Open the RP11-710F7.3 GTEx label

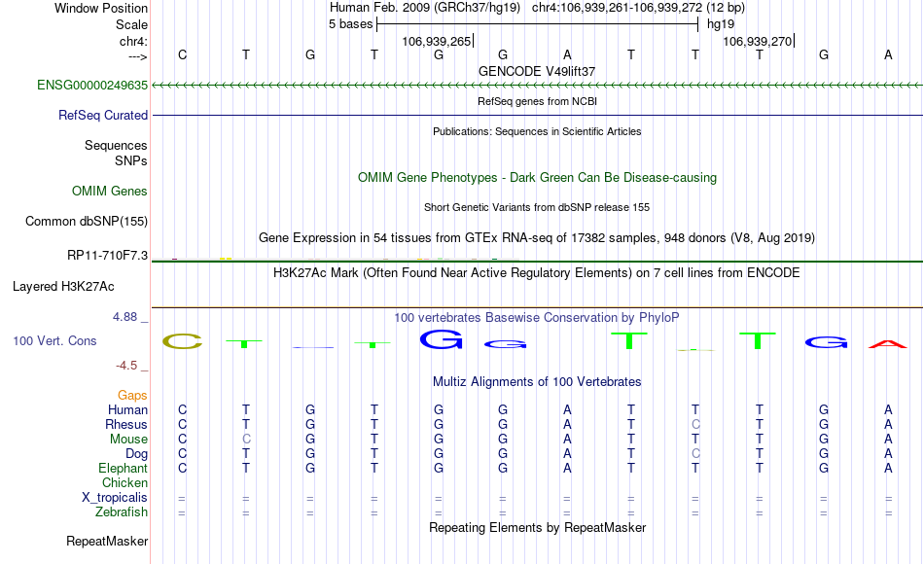point(107,255)
